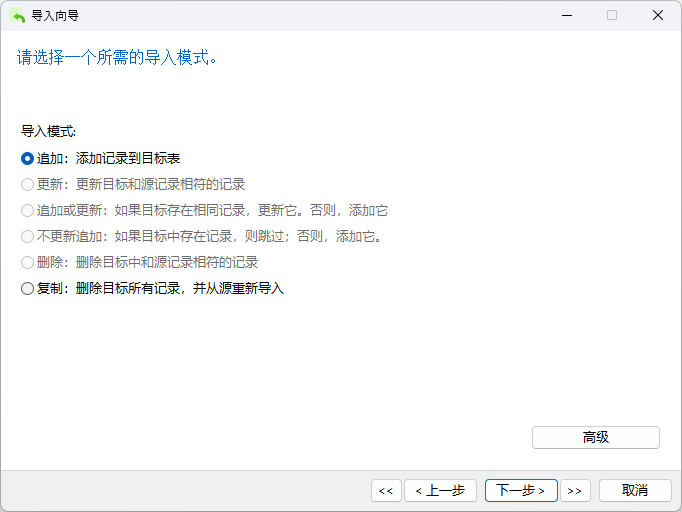Select the 删除 (delete) import mode

click(28, 262)
